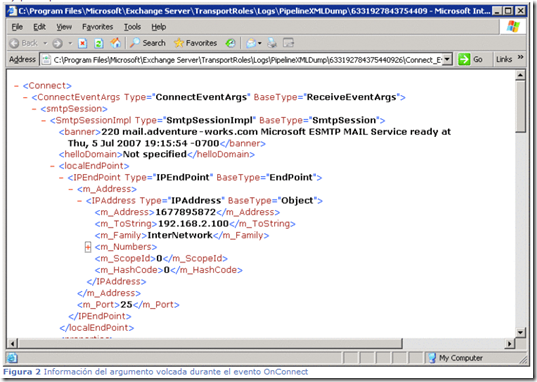
Task: Close the Internet Explorer window
Action: pyautogui.click(x=521, y=11)
